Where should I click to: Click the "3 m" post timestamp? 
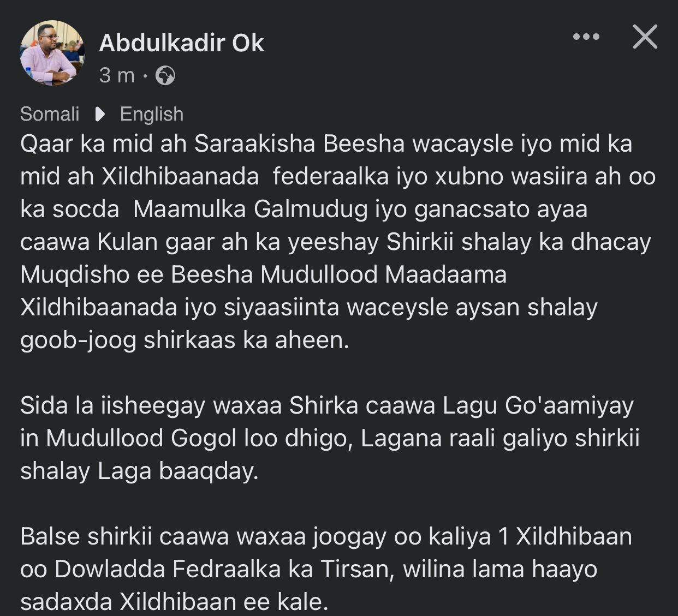[x=117, y=75]
